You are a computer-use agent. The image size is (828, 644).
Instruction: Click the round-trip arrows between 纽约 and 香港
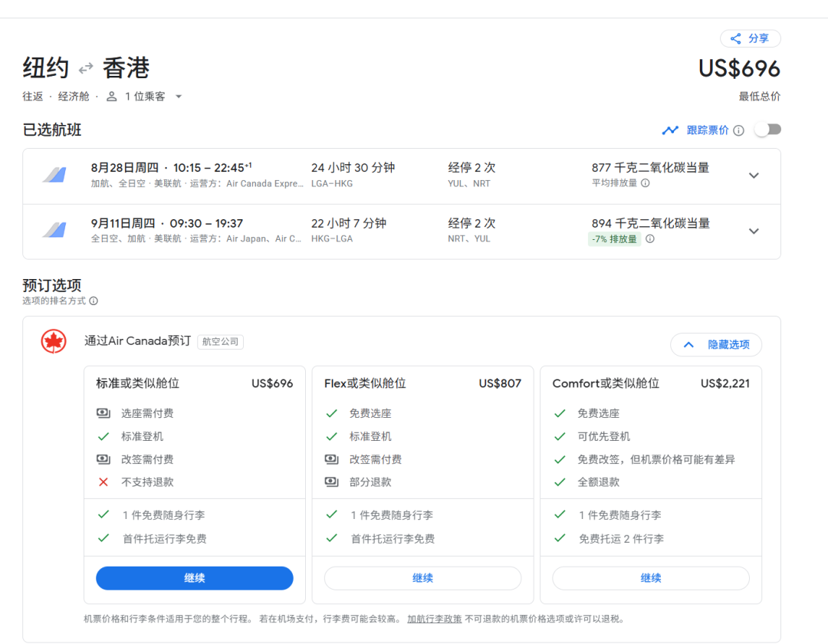[86, 68]
